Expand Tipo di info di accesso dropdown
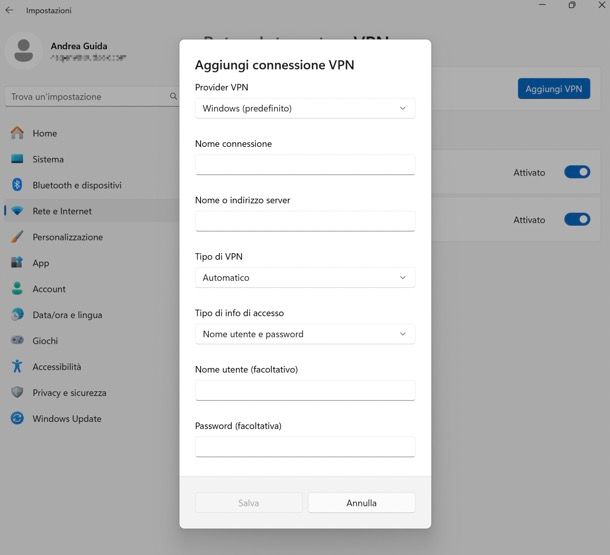This screenshot has width=610, height=555. 305,334
